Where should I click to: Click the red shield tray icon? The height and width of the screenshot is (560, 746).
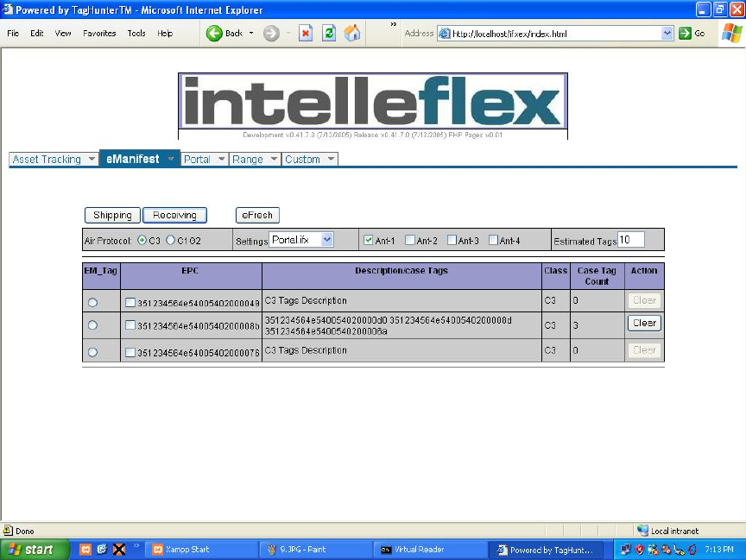click(x=640, y=550)
